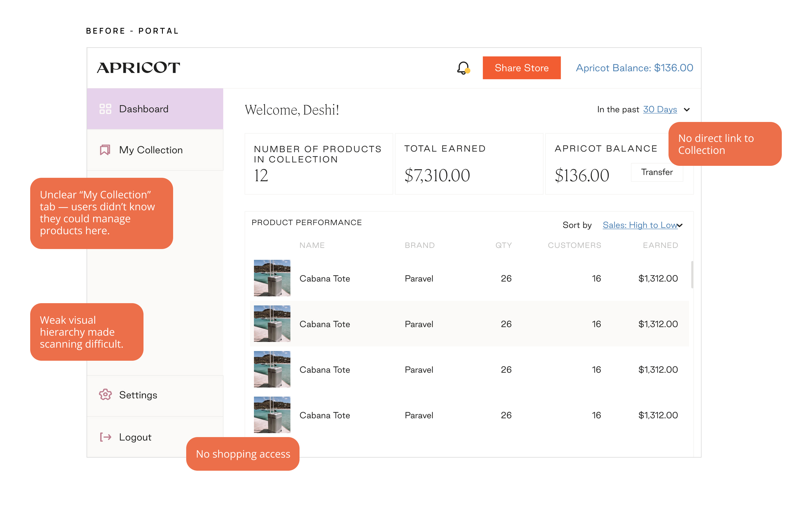
Task: Click the My Collection bookmark icon
Action: [x=105, y=150]
